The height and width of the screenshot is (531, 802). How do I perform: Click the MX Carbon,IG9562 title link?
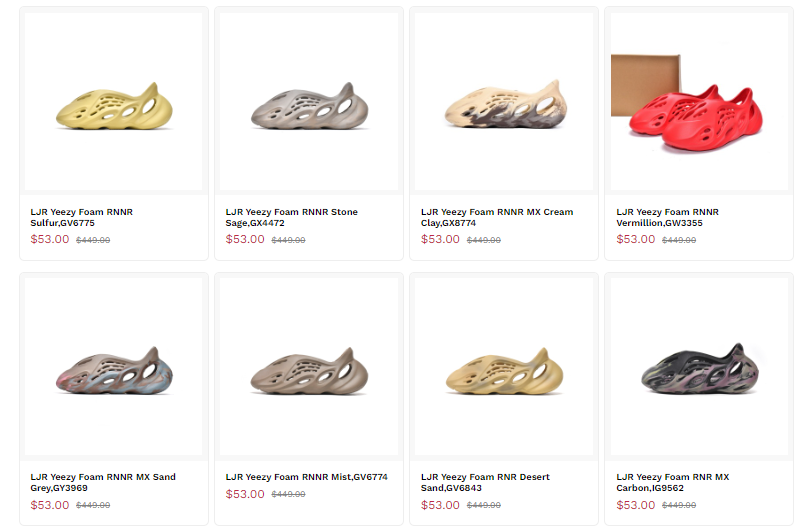(x=672, y=482)
